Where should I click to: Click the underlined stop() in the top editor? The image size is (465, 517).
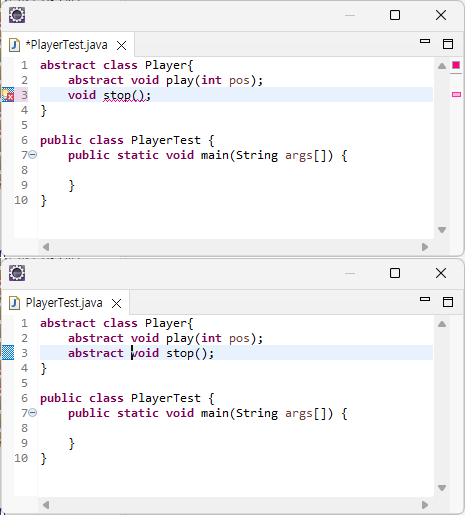(x=124, y=96)
